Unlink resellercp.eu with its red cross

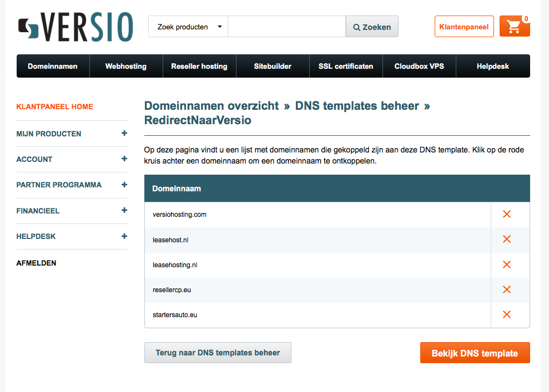507,289
